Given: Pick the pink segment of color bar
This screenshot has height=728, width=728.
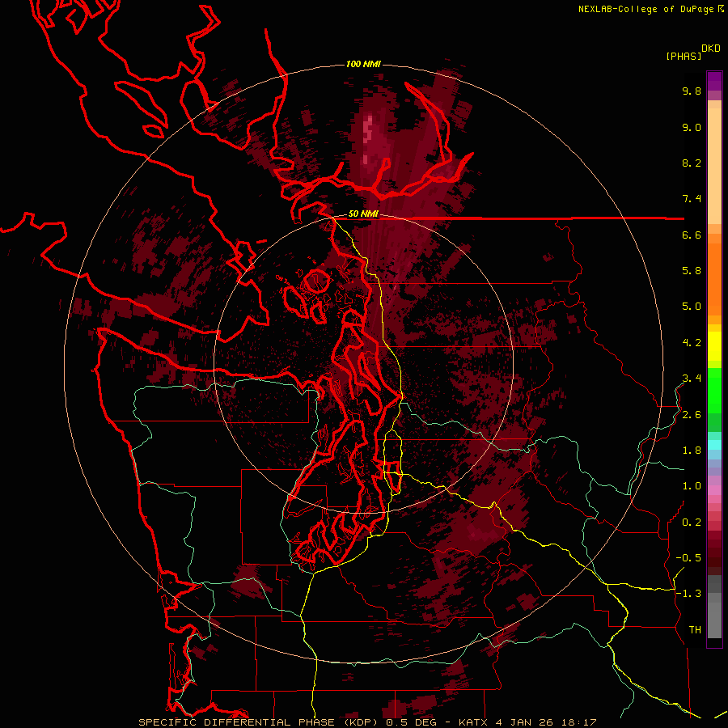Looking at the screenshot, I should point(714,490).
